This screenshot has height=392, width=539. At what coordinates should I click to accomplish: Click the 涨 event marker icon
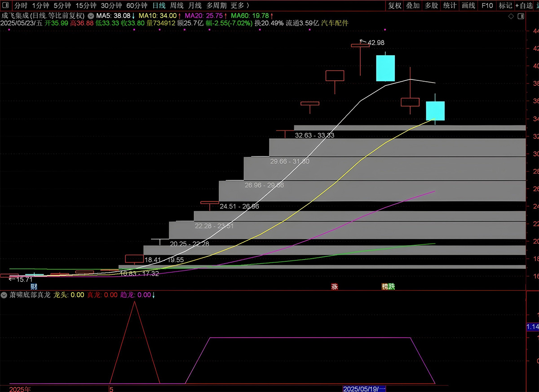334,286
